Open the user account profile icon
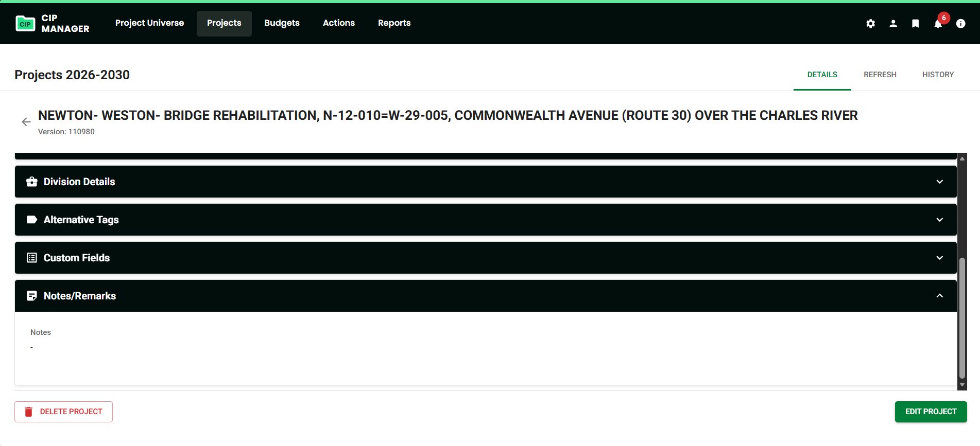 point(893,24)
